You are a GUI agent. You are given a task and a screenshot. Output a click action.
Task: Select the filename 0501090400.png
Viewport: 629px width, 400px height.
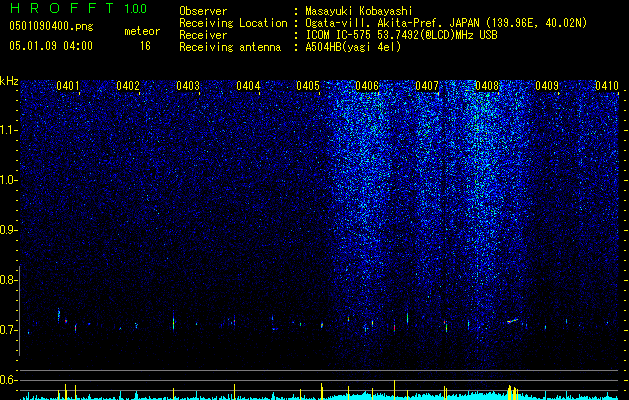51,27
